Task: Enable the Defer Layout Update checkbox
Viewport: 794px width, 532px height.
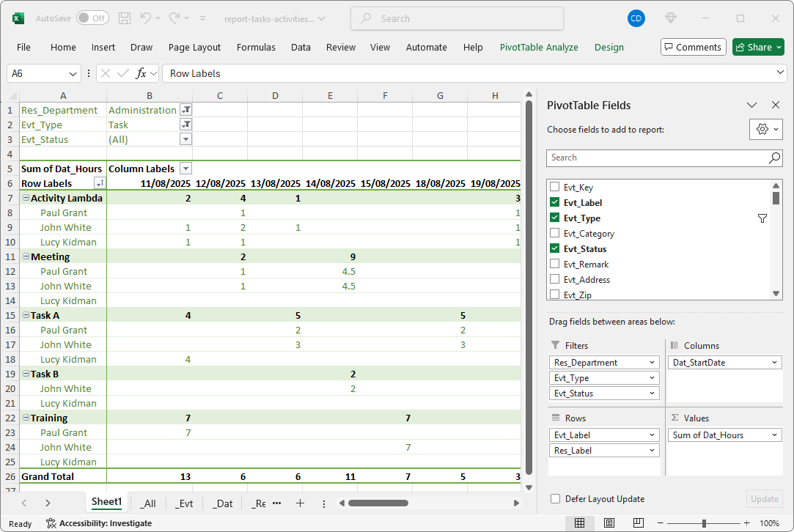Action: pos(555,499)
